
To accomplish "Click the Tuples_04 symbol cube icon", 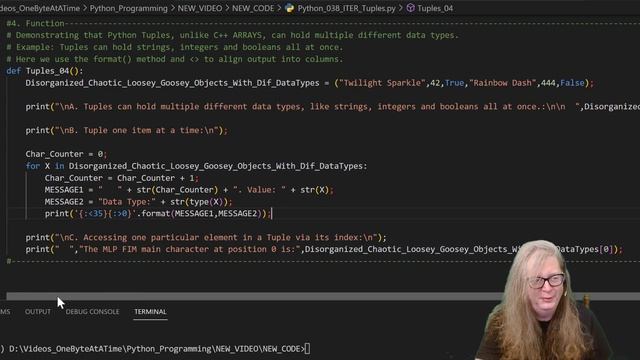I will pyautogui.click(x=411, y=8).
